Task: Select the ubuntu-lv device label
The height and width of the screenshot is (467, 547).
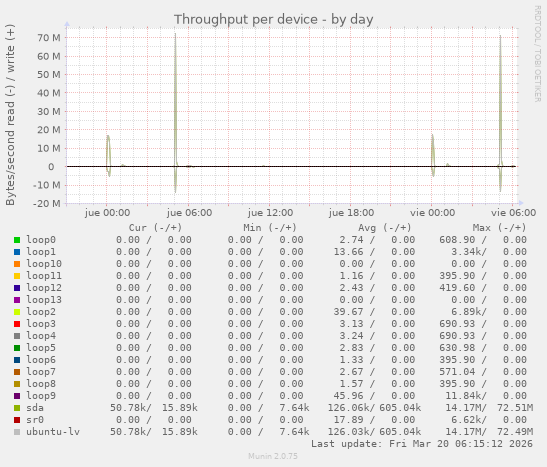Action: (x=53, y=432)
